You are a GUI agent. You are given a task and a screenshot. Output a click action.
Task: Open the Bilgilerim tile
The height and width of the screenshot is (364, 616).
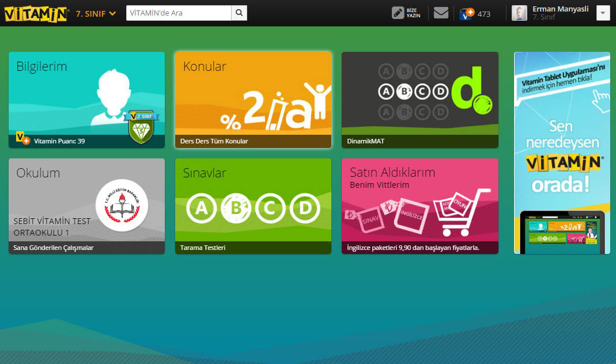(x=87, y=100)
